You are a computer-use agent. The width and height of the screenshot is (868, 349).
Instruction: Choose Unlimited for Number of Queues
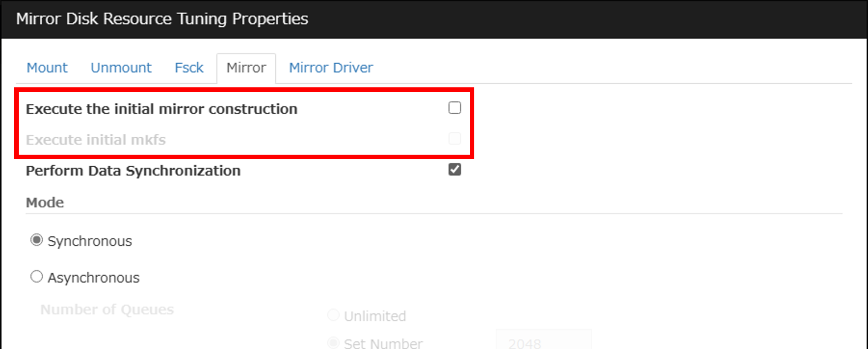[333, 315]
